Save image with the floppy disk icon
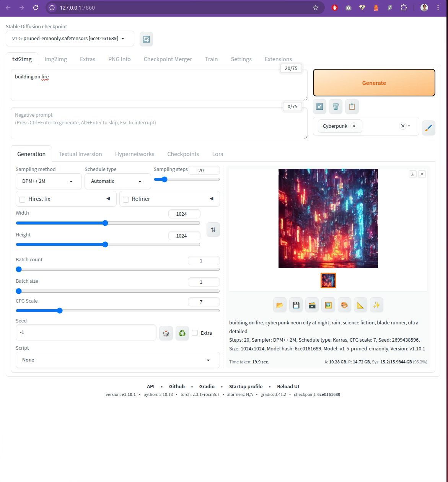Image resolution: width=448 pixels, height=482 pixels. 296,305
